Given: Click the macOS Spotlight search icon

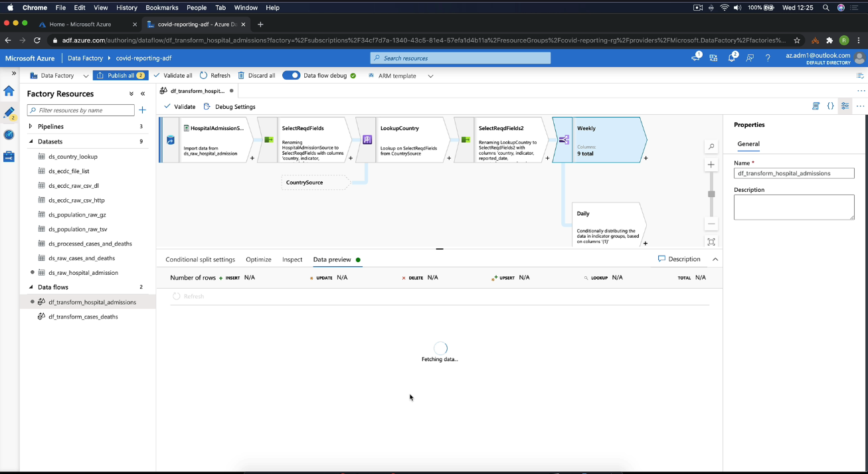Looking at the screenshot, I should (x=826, y=7).
